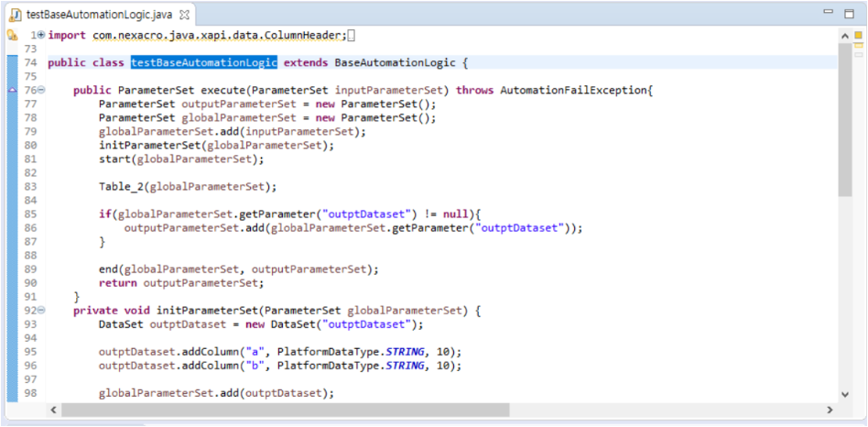Click the collapsed-imports box after ColumnHeader;
The width and height of the screenshot is (868, 427).
pyautogui.click(x=352, y=35)
